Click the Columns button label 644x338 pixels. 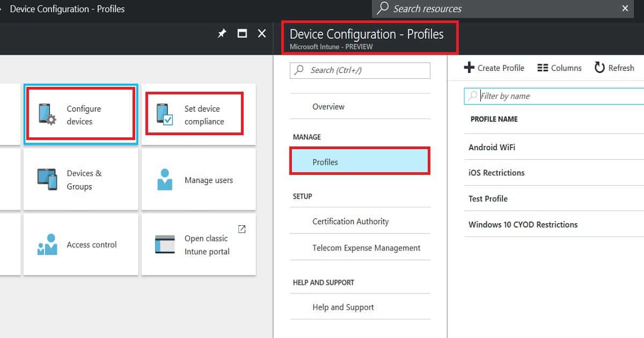click(x=566, y=68)
